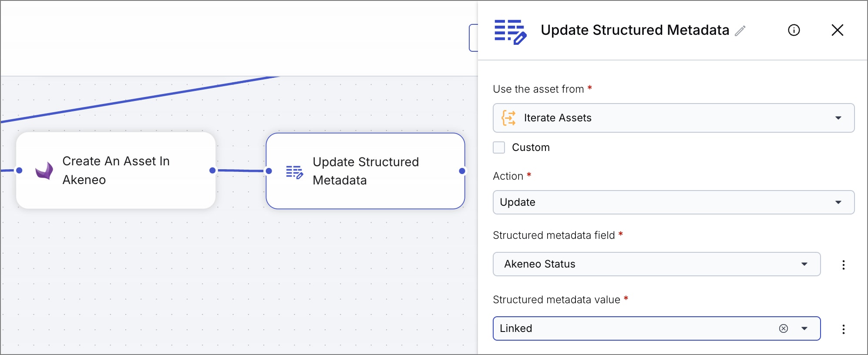The width and height of the screenshot is (868, 355).
Task: Close the Update Structured Metadata panel
Action: tap(838, 30)
